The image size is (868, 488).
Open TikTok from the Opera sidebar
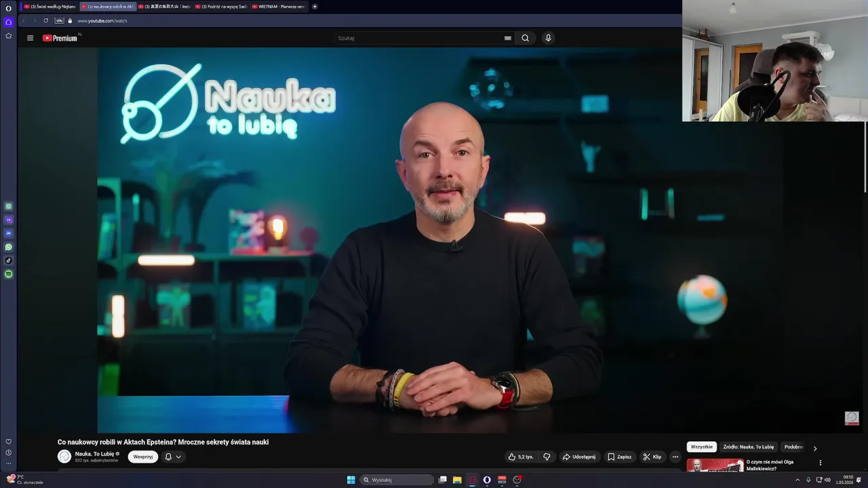[x=8, y=260]
